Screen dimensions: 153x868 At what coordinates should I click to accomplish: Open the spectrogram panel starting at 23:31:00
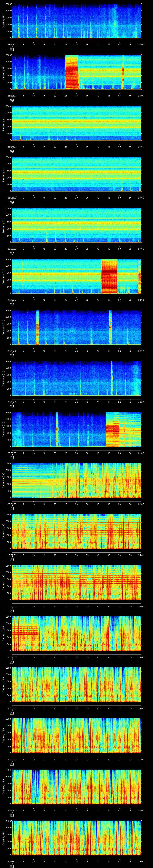pos(77,481)
